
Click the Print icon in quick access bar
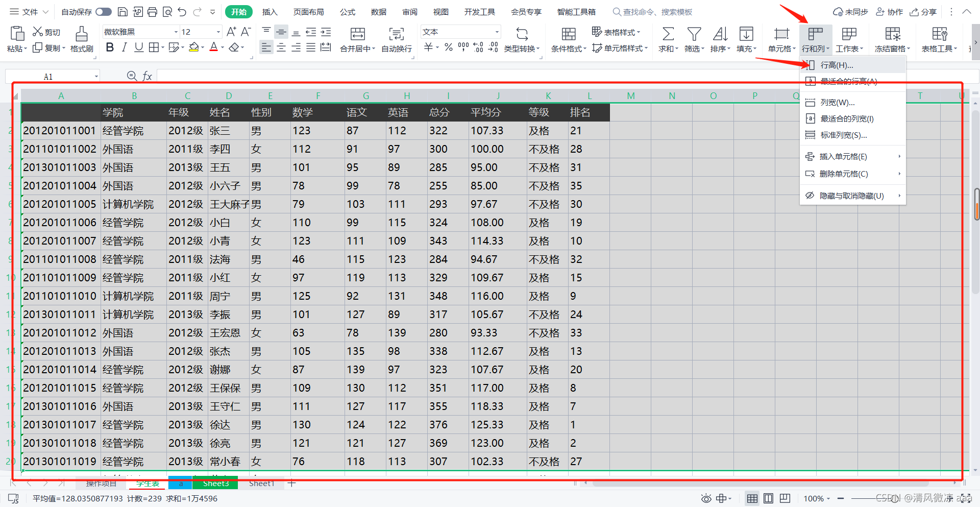click(x=152, y=12)
